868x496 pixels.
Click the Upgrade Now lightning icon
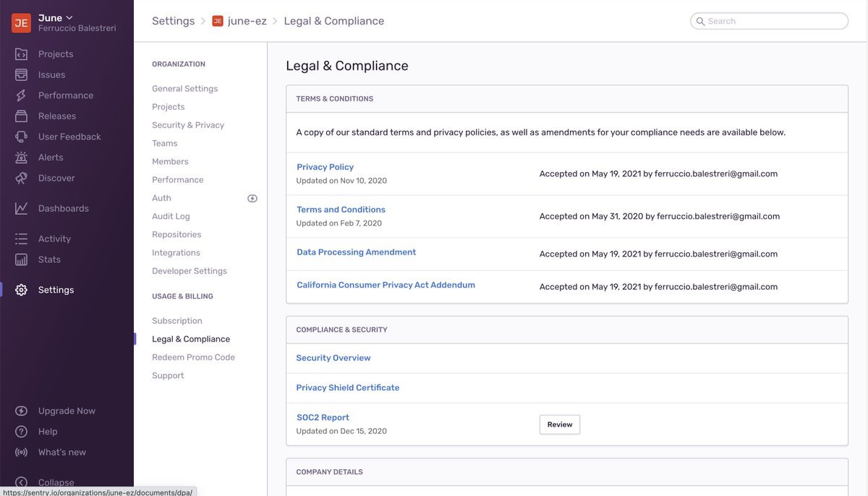point(22,411)
